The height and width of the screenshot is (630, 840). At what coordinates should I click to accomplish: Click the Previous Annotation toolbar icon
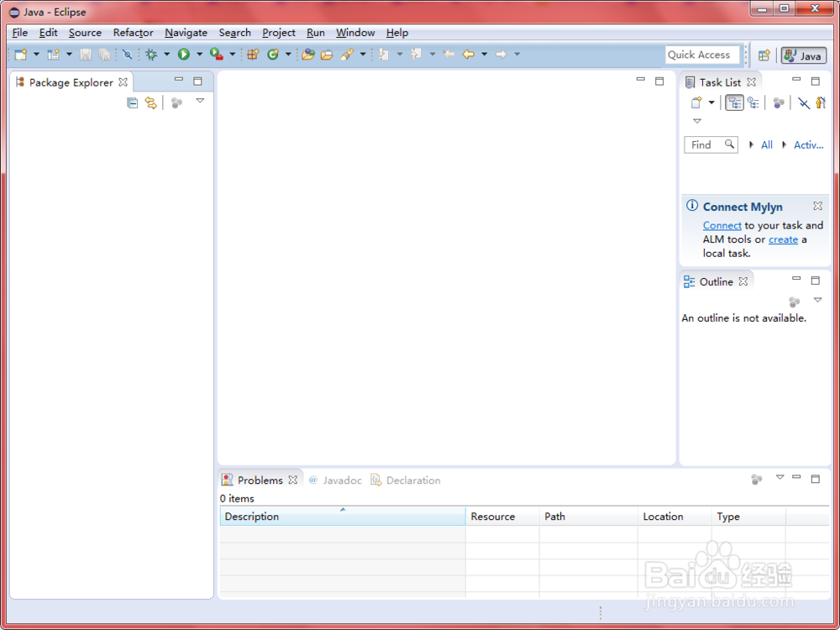point(417,54)
